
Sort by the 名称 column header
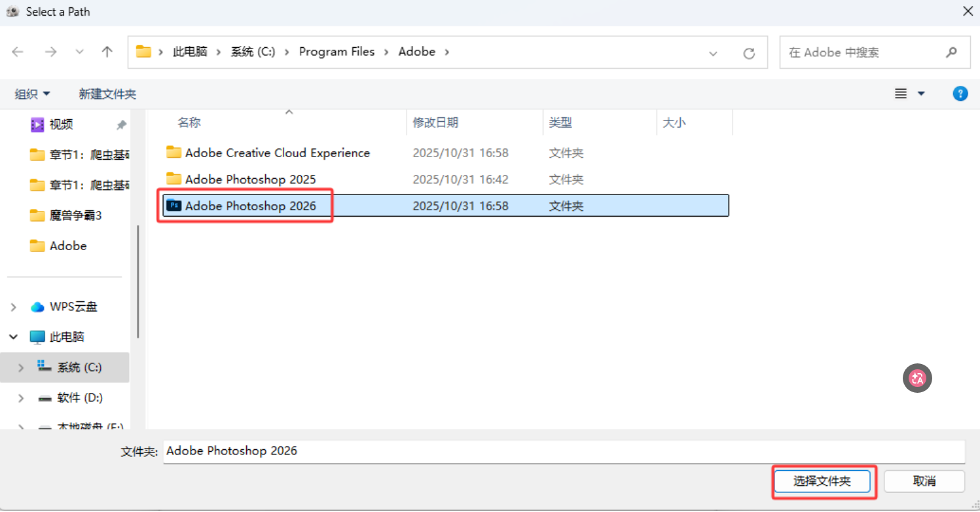point(189,122)
